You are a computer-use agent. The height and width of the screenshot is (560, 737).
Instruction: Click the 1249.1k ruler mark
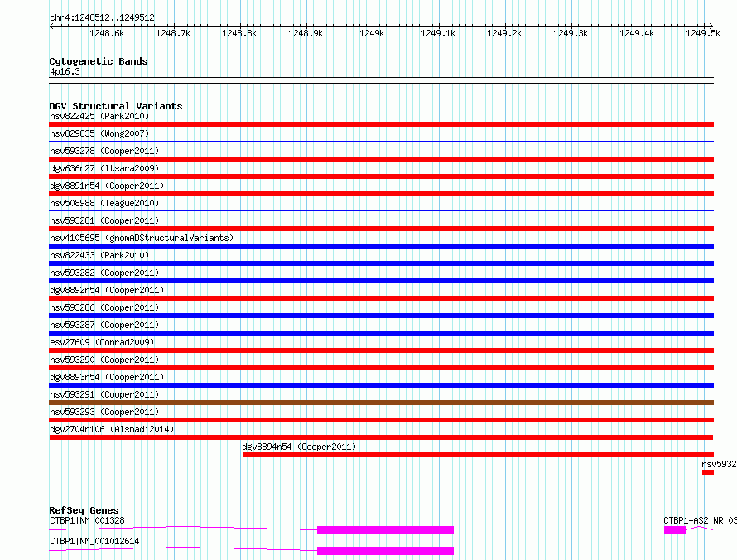click(438, 33)
